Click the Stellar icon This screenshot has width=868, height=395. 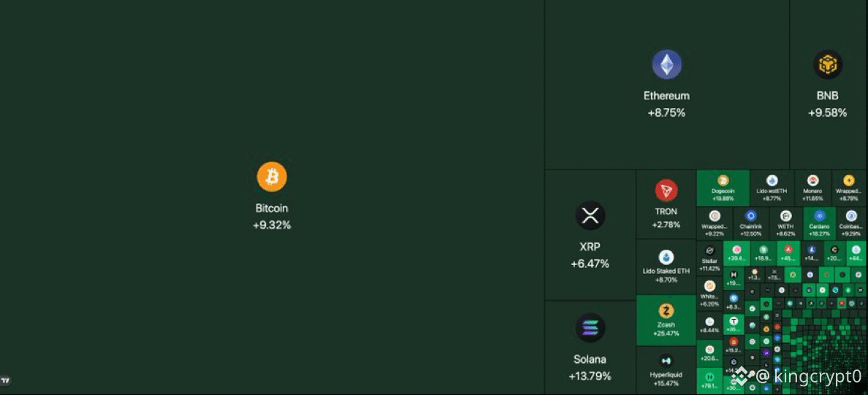click(x=709, y=250)
